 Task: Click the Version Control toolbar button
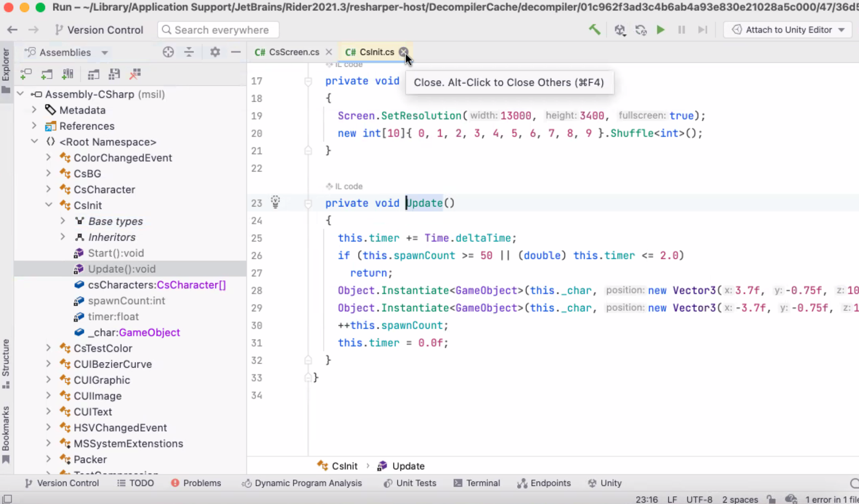(x=99, y=30)
